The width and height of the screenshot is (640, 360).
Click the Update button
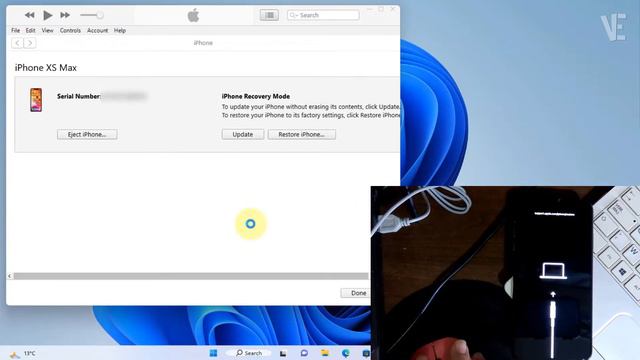[243, 134]
